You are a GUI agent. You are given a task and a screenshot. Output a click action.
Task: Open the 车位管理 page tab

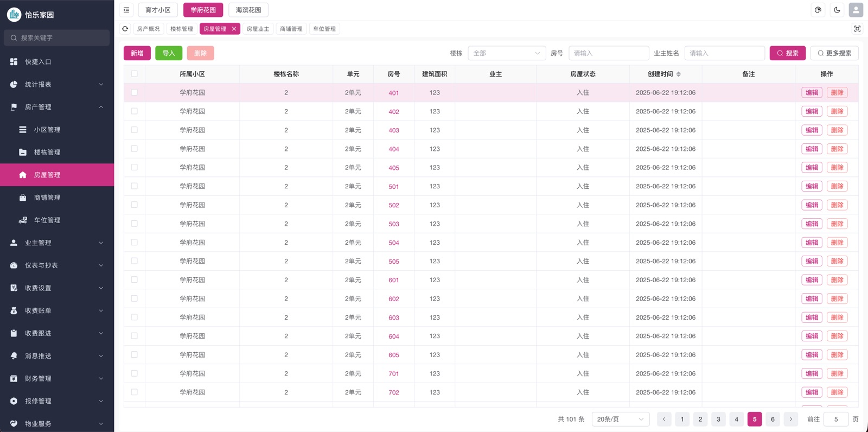pos(324,29)
